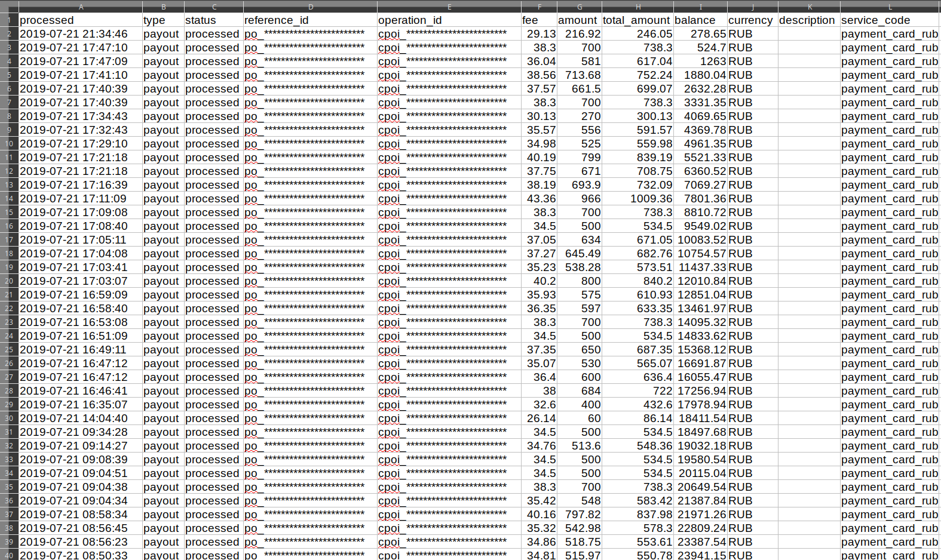Select row 14 header
Image resolution: width=941 pixels, height=560 pixels.
pyautogui.click(x=9, y=199)
